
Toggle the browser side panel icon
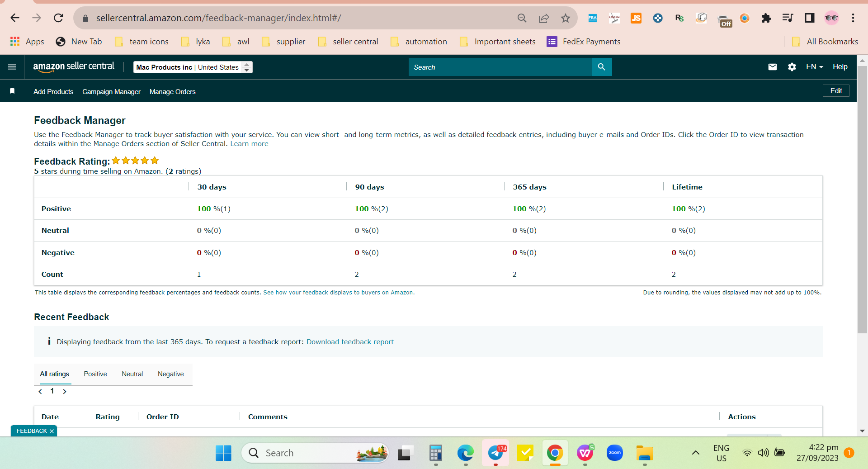pyautogui.click(x=809, y=18)
